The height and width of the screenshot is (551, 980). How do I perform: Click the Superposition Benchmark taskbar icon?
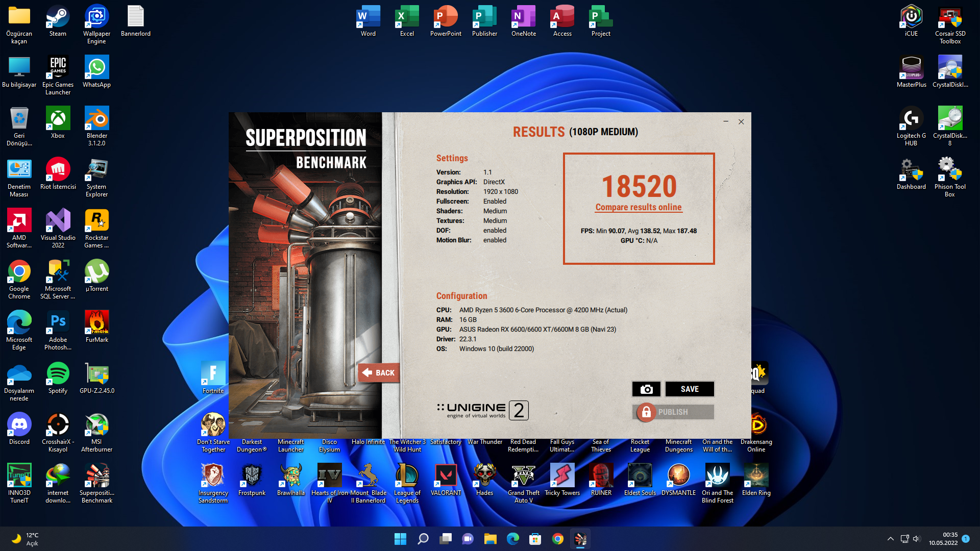(580, 539)
